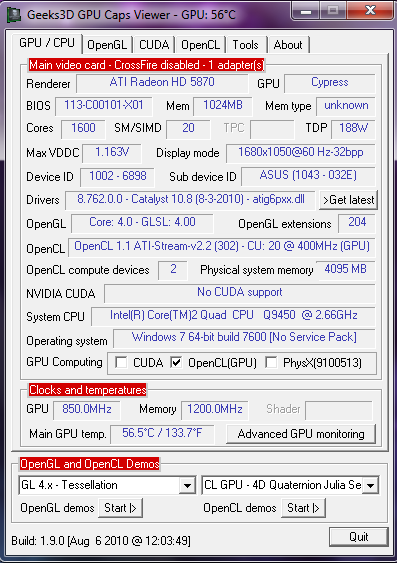Expand the GL 4.x - Tessellation dropdown arrow
Viewport: 397px width, 563px height.
point(187,485)
